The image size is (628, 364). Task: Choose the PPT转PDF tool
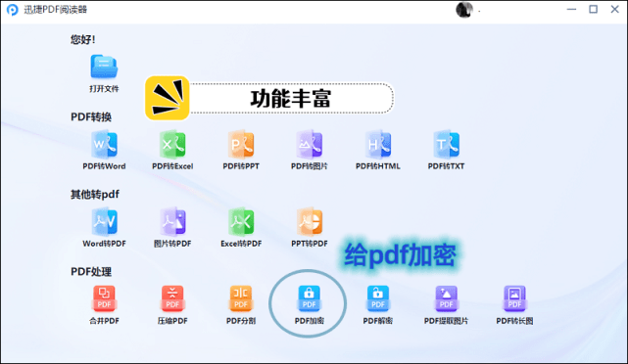[310, 221]
